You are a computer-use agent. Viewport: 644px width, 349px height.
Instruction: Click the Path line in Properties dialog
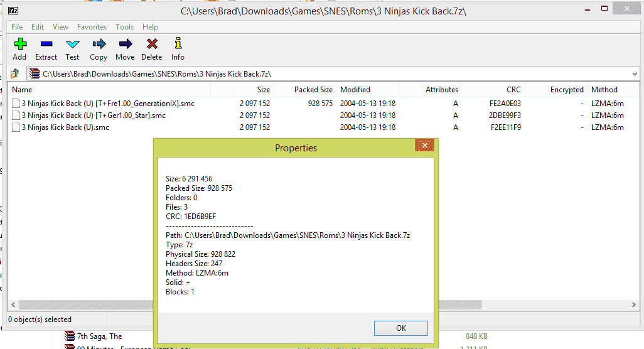pos(288,235)
